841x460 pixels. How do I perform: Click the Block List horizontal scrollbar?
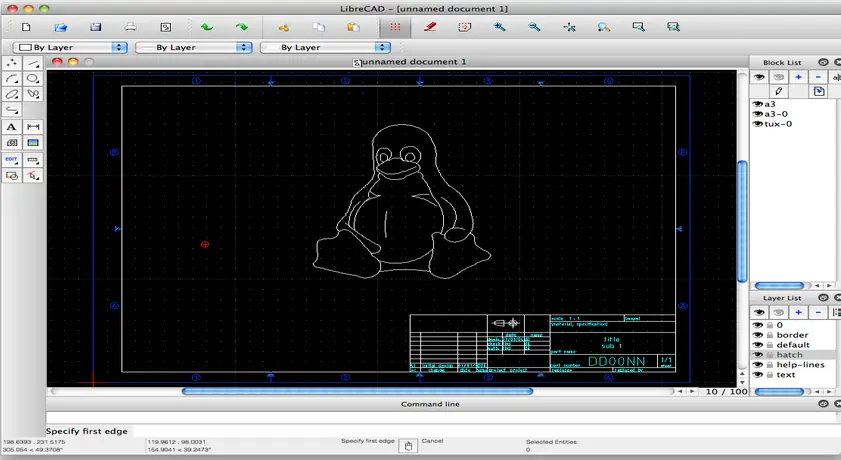(779, 286)
